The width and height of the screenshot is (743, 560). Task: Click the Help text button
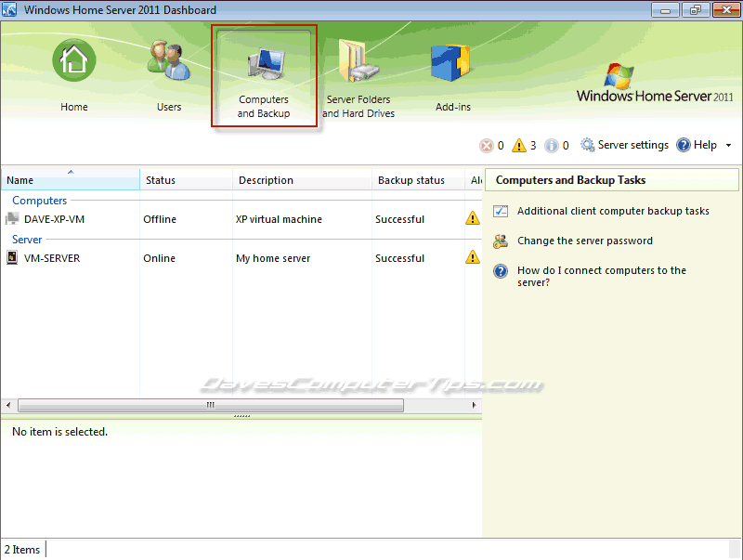pyautogui.click(x=705, y=145)
